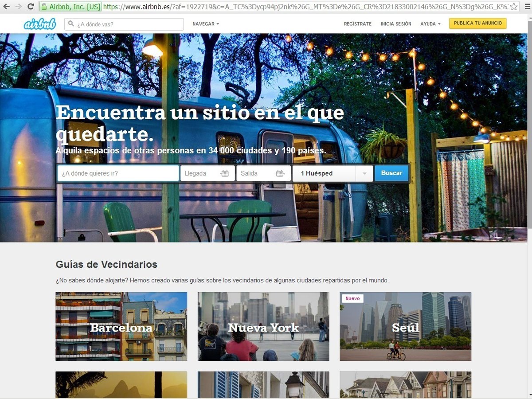Click REGÍSTRATE in the top navigation

pyautogui.click(x=357, y=24)
